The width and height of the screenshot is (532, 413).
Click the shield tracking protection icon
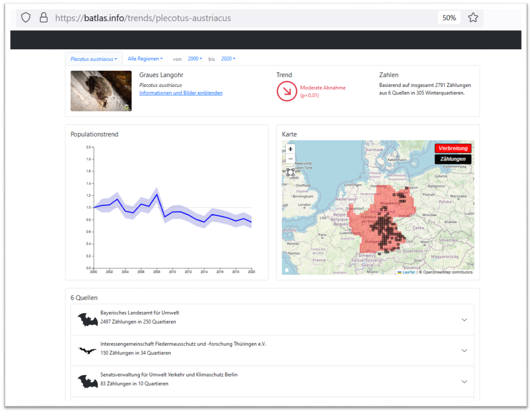(26, 17)
